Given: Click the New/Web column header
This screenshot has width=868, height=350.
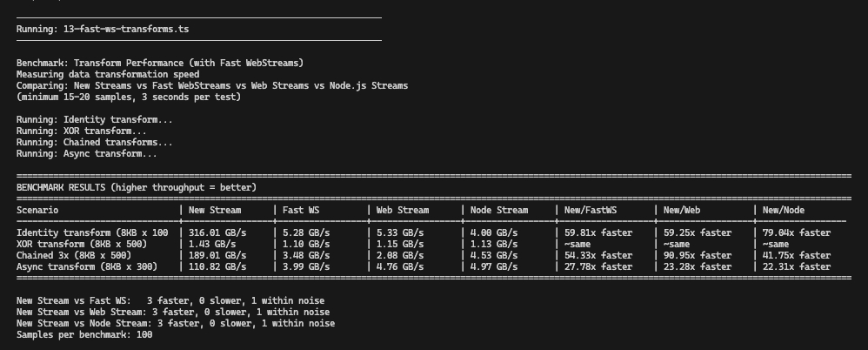Looking at the screenshot, I should pos(684,211).
